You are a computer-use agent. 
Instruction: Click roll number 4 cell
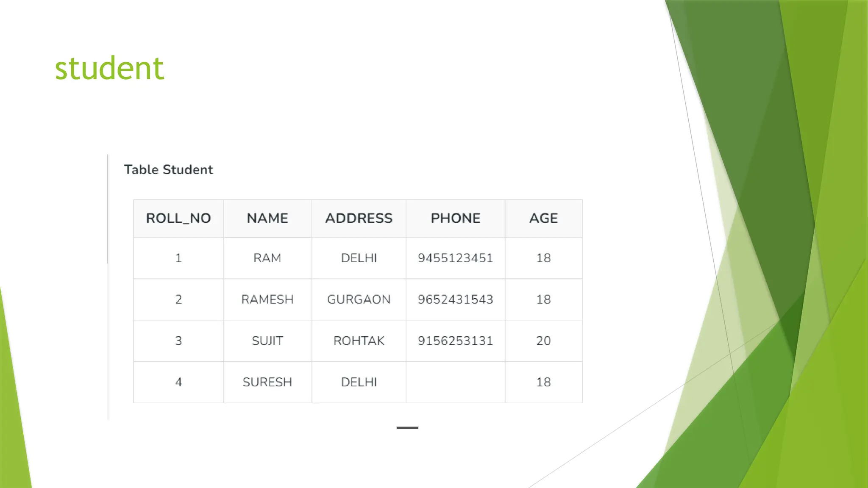(178, 382)
